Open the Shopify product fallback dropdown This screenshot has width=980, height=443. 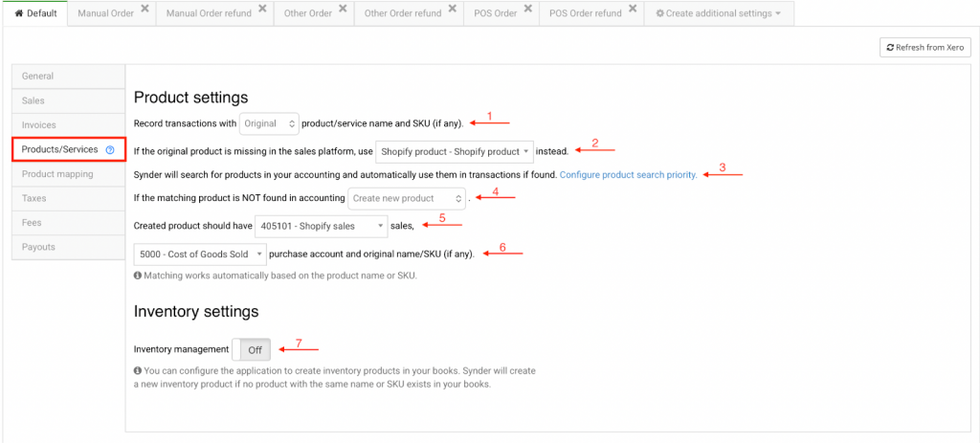(x=453, y=151)
